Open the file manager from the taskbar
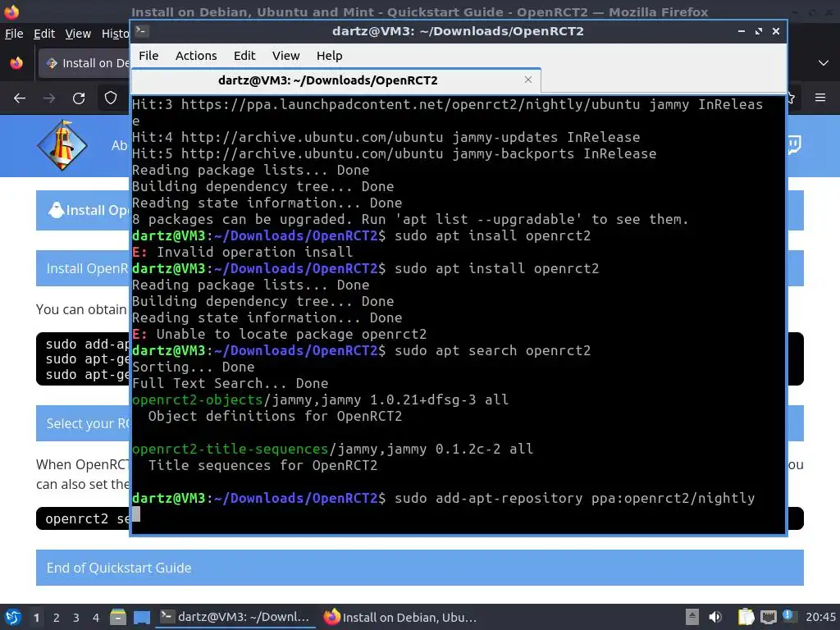This screenshot has height=630, width=840. [118, 617]
